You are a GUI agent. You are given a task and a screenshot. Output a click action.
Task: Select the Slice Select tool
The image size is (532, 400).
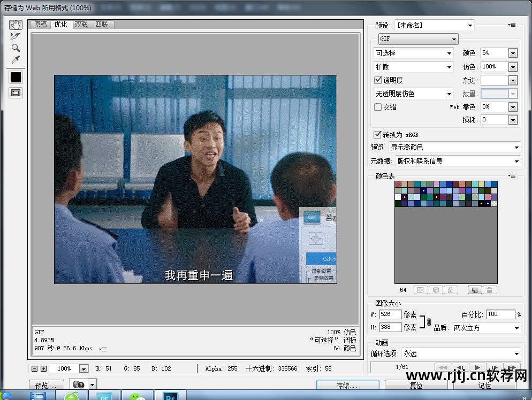tap(16, 36)
